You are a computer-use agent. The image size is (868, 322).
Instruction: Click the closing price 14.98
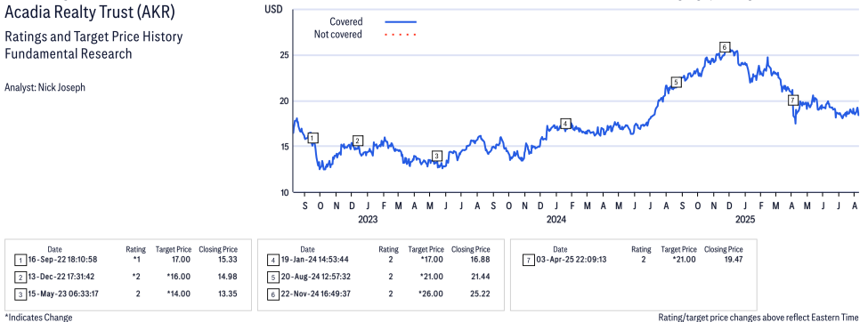(227, 277)
